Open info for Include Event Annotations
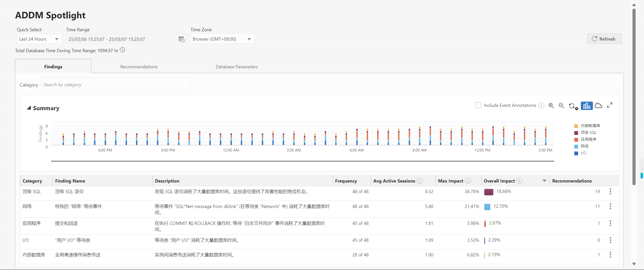 click(x=542, y=105)
